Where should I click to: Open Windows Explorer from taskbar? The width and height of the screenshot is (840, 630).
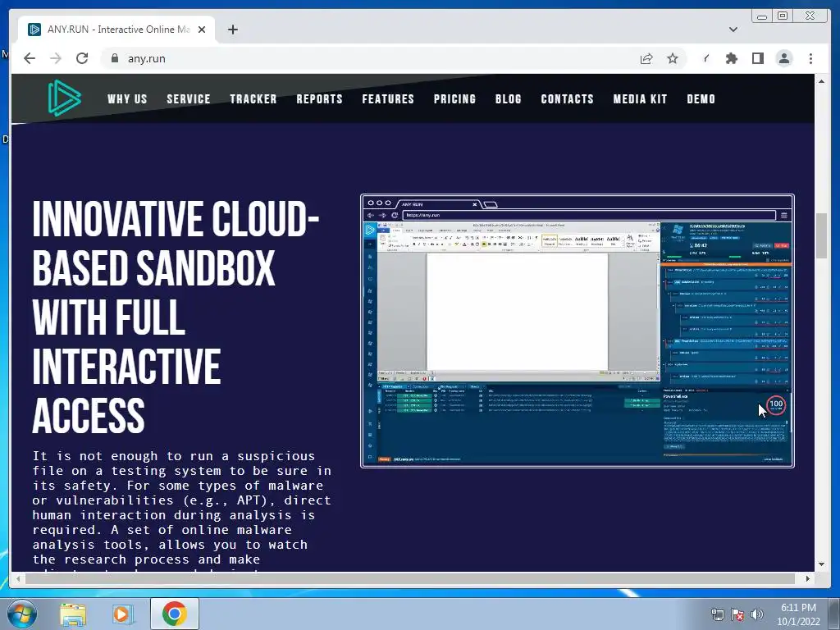[73, 614]
